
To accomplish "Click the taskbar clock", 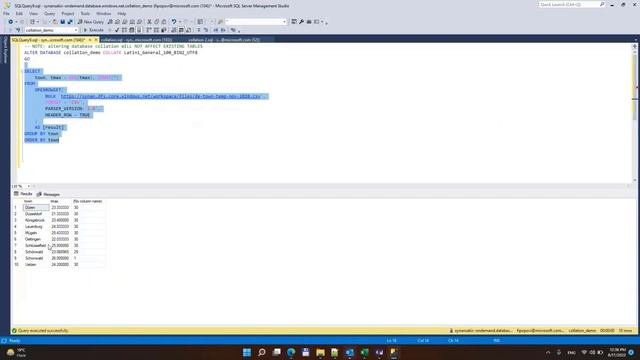I will (617, 352).
